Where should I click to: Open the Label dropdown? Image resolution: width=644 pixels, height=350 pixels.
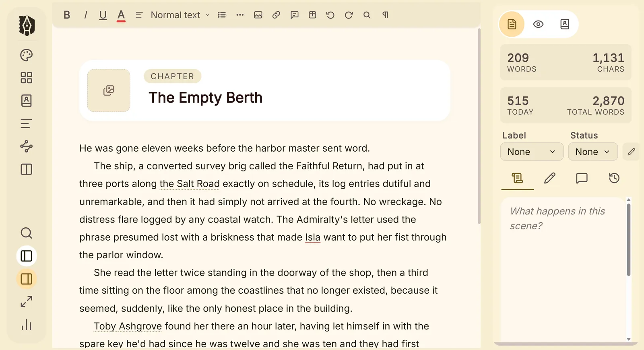pyautogui.click(x=532, y=152)
